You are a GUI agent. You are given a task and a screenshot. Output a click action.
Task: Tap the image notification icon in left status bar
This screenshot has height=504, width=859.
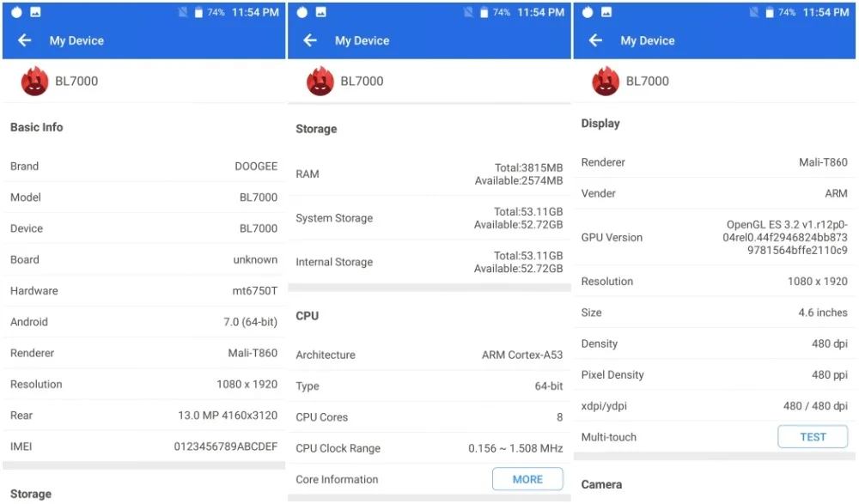coord(35,11)
